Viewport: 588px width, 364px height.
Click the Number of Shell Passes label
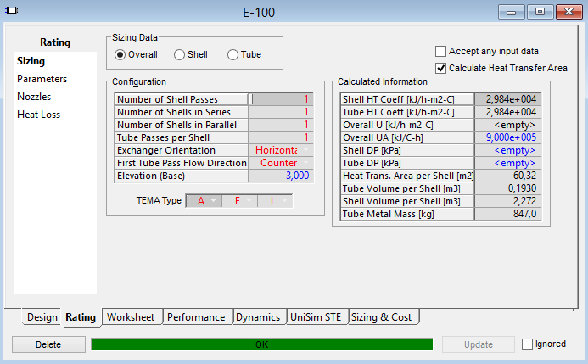[x=167, y=99]
